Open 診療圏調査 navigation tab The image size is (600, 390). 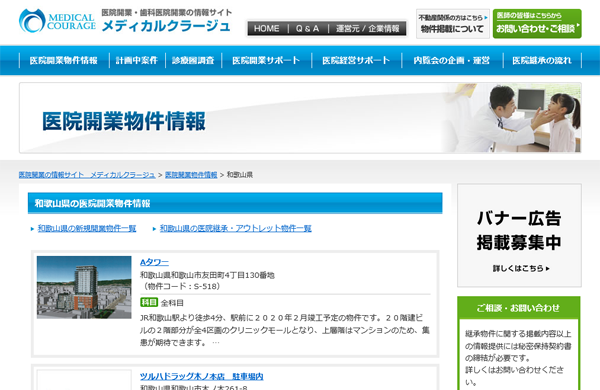click(193, 60)
